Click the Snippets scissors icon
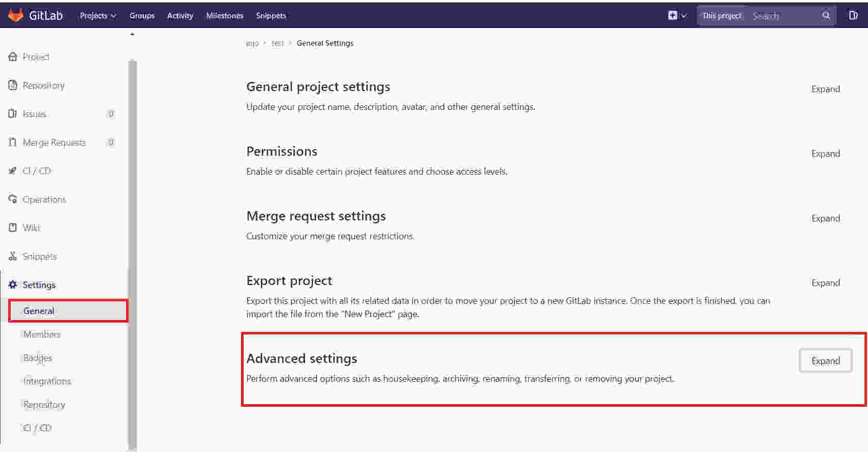This screenshot has width=868, height=452. coord(13,256)
